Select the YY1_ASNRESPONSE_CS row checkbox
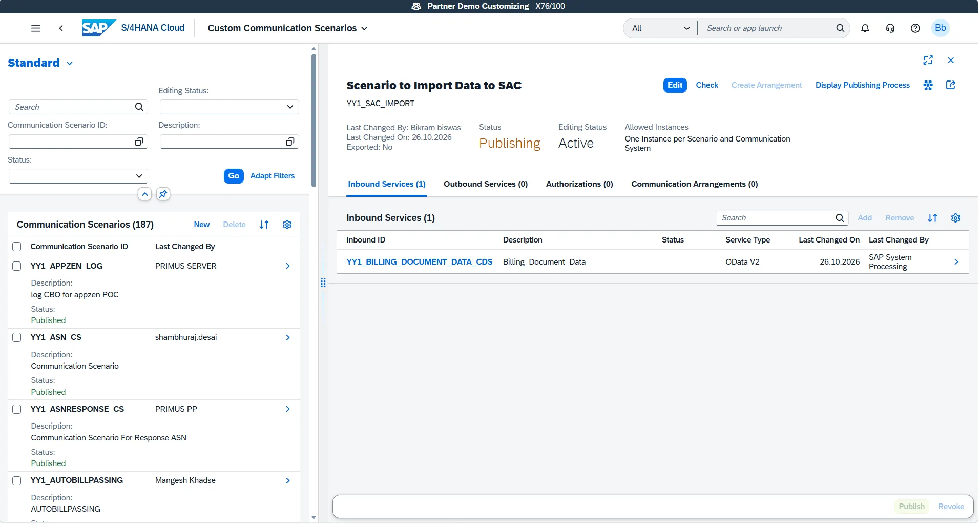This screenshot has height=524, width=980. (x=17, y=409)
